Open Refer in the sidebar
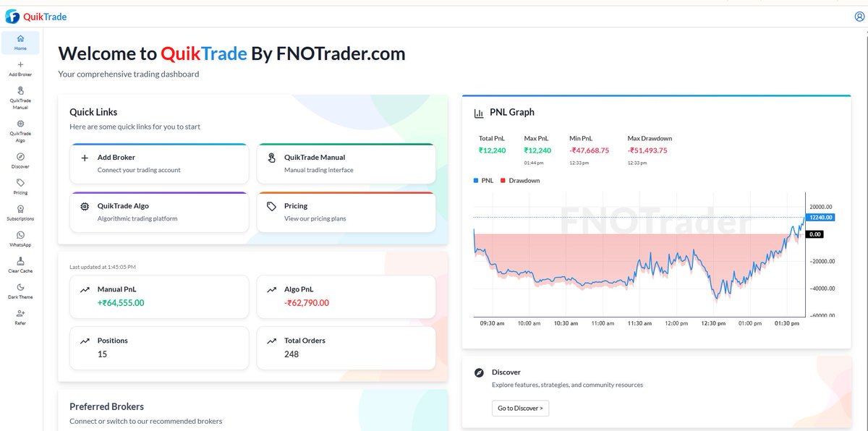 [20, 317]
